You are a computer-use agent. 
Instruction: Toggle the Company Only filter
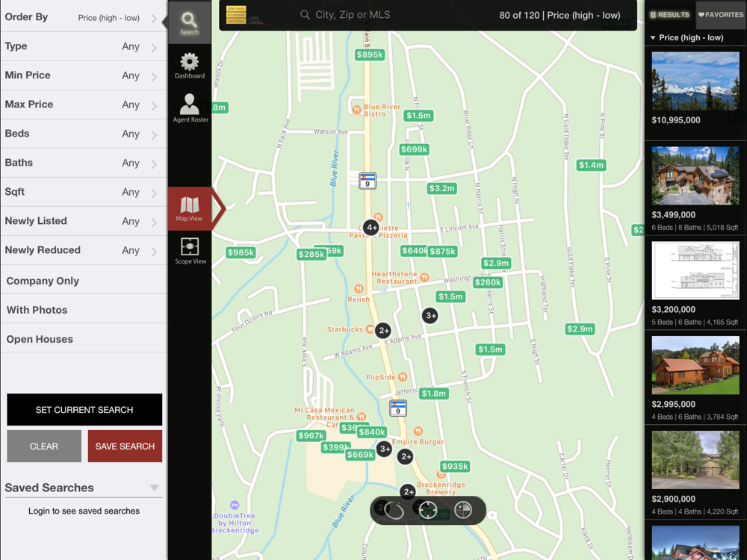(x=84, y=281)
